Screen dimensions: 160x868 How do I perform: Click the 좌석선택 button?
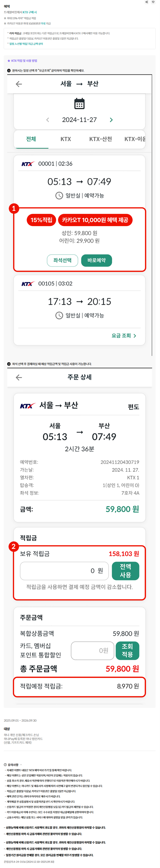coord(62,260)
